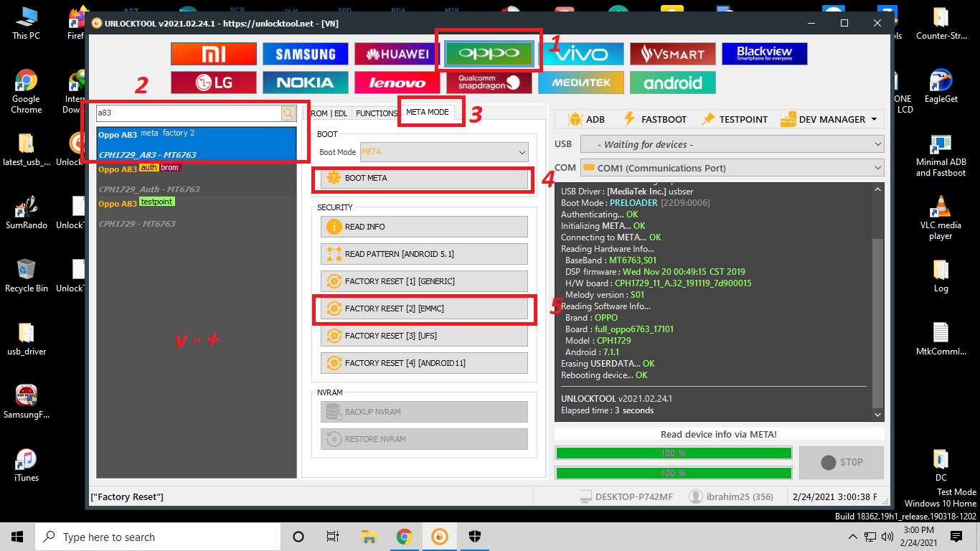Click the READ INFO button

click(x=424, y=227)
